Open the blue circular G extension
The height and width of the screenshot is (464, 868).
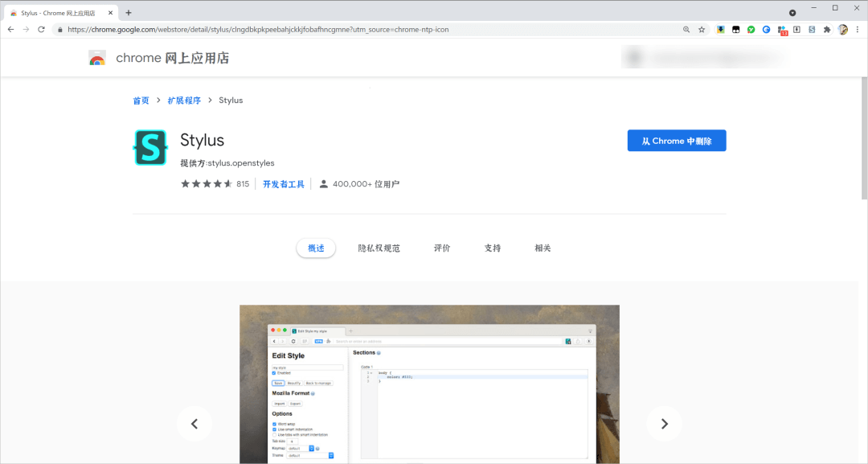[766, 29]
